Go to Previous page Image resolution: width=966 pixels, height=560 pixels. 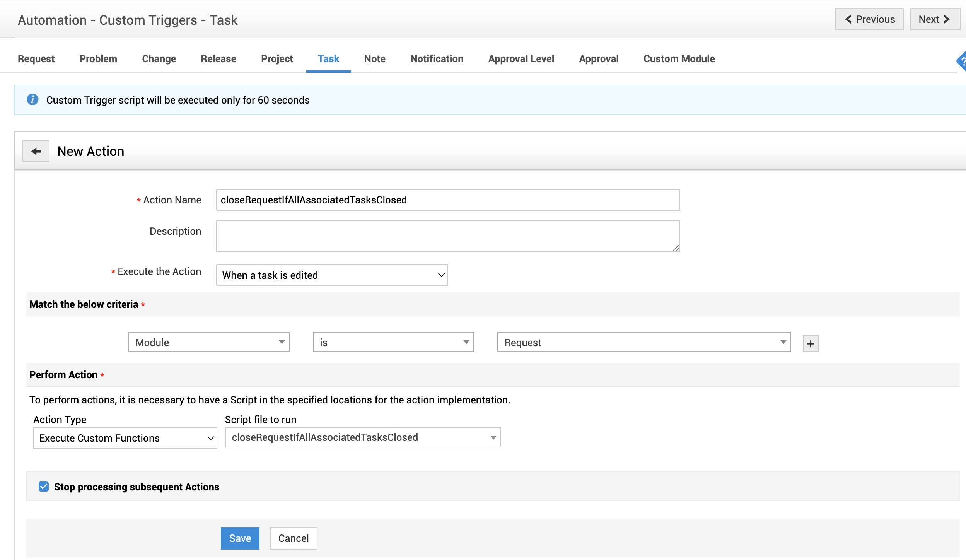click(869, 19)
